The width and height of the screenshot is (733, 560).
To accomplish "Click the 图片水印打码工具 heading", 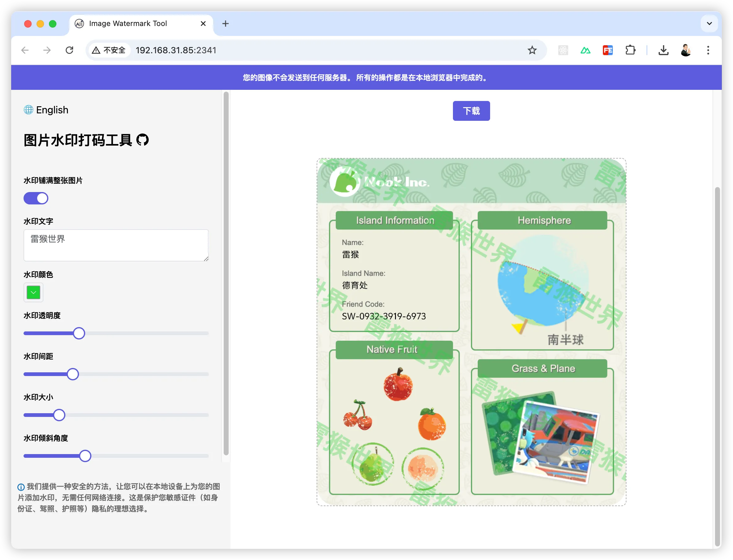I will point(78,140).
